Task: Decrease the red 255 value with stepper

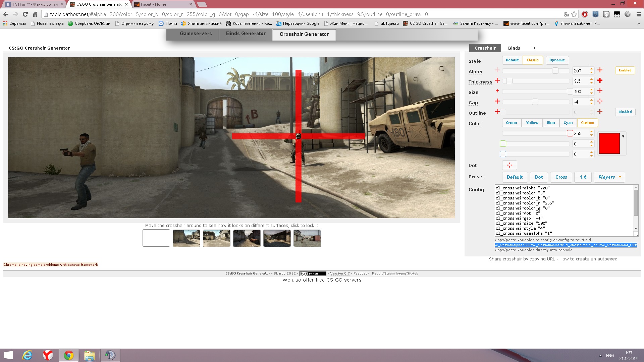Action: (x=592, y=135)
